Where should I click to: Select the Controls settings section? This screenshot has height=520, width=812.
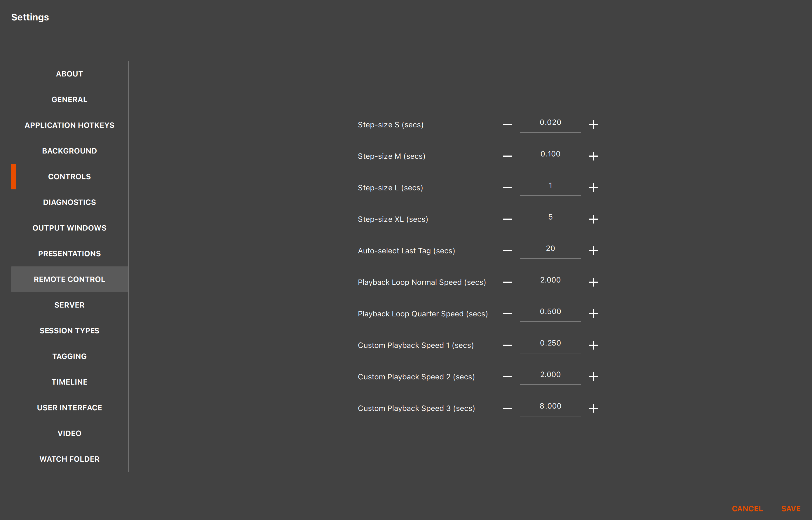click(x=69, y=177)
